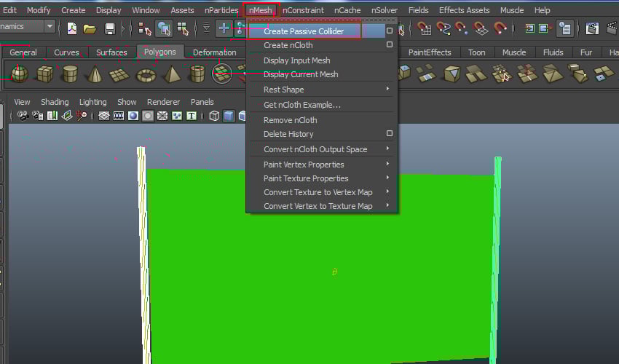Create a polygon pipe from shelf
Screen dimensions: 619x364
tap(197, 74)
